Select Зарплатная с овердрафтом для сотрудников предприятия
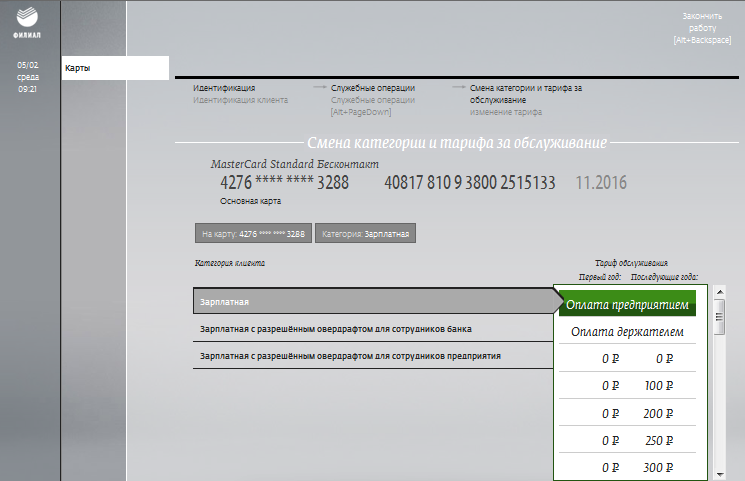The height and width of the screenshot is (481, 745). 373,356
